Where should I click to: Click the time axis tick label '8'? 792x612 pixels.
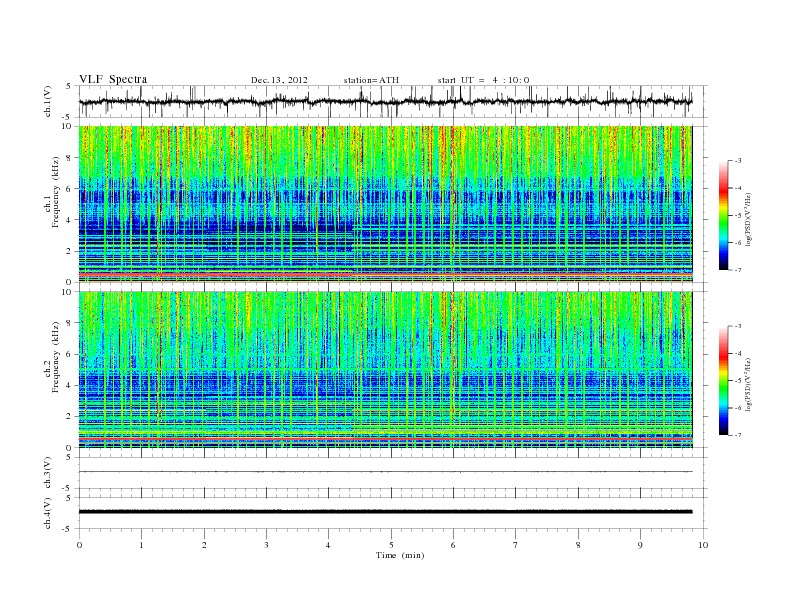[x=578, y=545]
